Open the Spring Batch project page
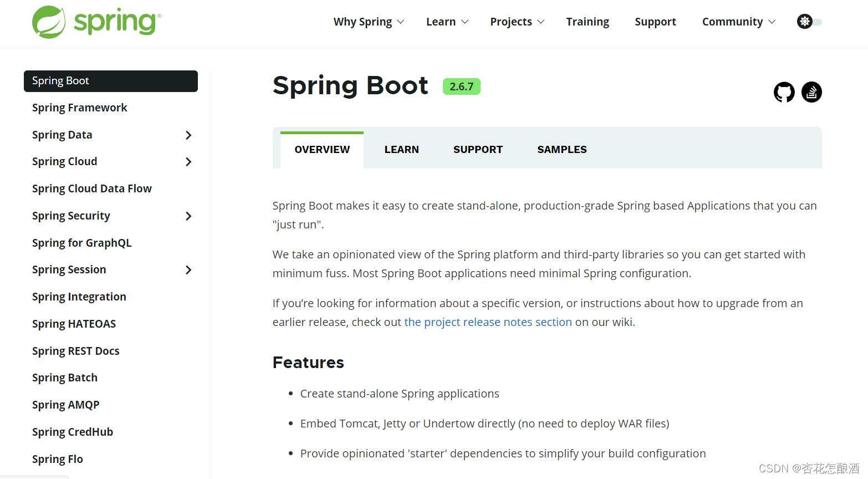This screenshot has height=479, width=868. 64,378
